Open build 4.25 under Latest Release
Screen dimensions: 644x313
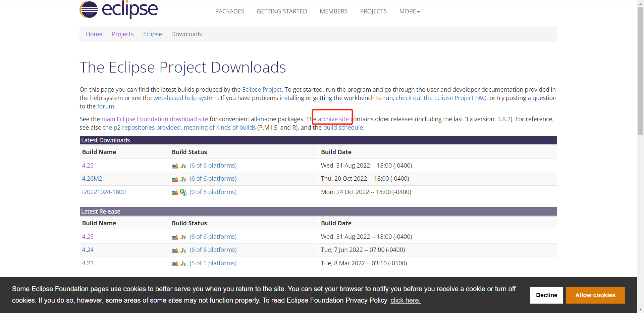coord(88,237)
